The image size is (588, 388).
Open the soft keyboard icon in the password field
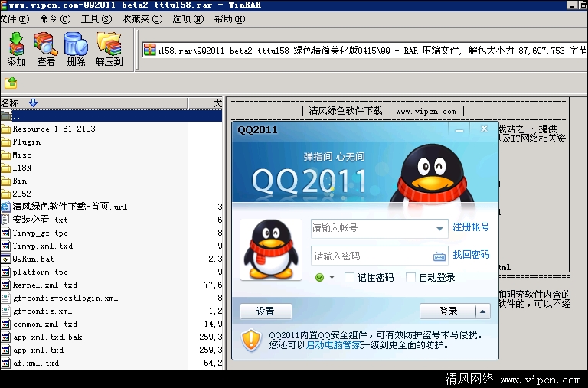point(439,256)
